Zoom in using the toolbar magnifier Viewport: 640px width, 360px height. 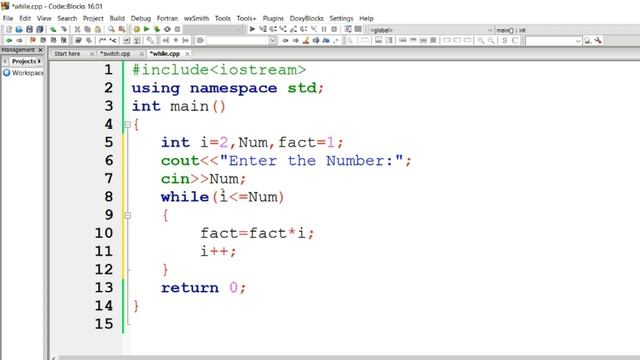(481, 40)
